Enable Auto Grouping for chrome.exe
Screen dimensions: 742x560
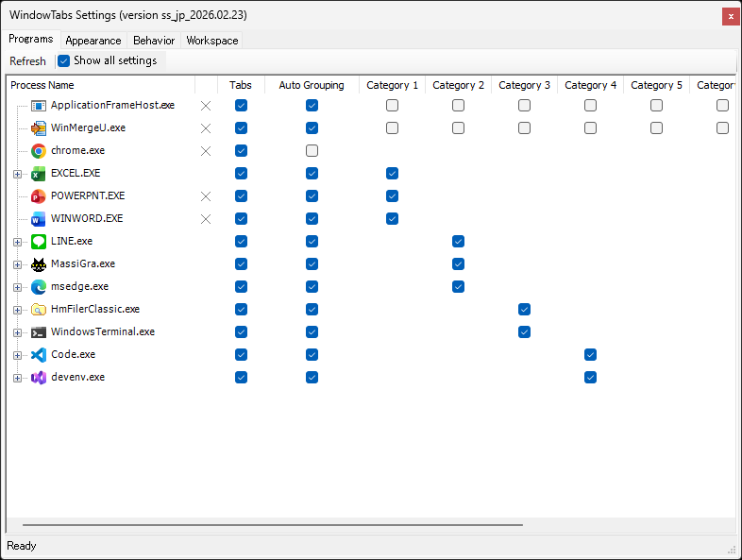coord(312,150)
